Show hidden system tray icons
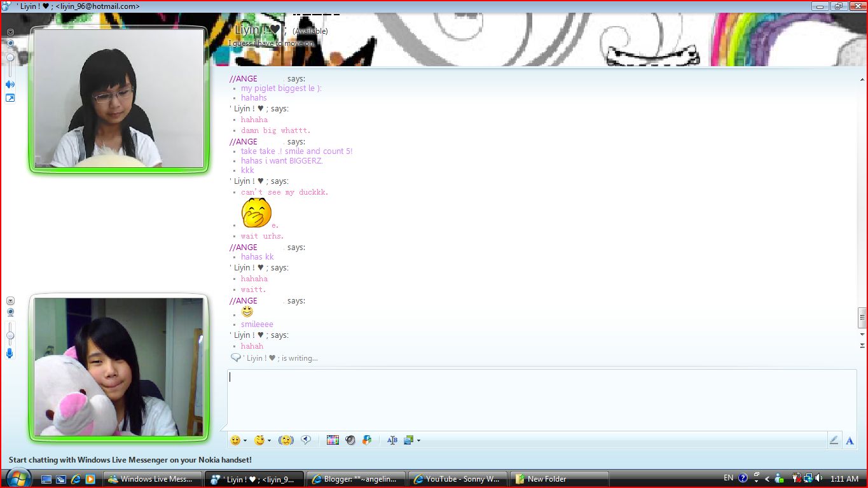 [x=768, y=478]
